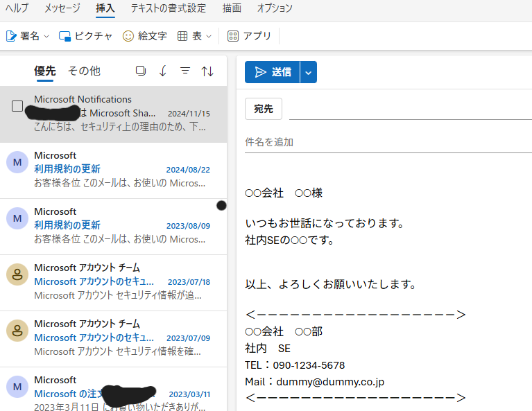Viewport: 532px width, 411px height.
Task: Click the 宛先 recipients button
Action: tap(264, 109)
